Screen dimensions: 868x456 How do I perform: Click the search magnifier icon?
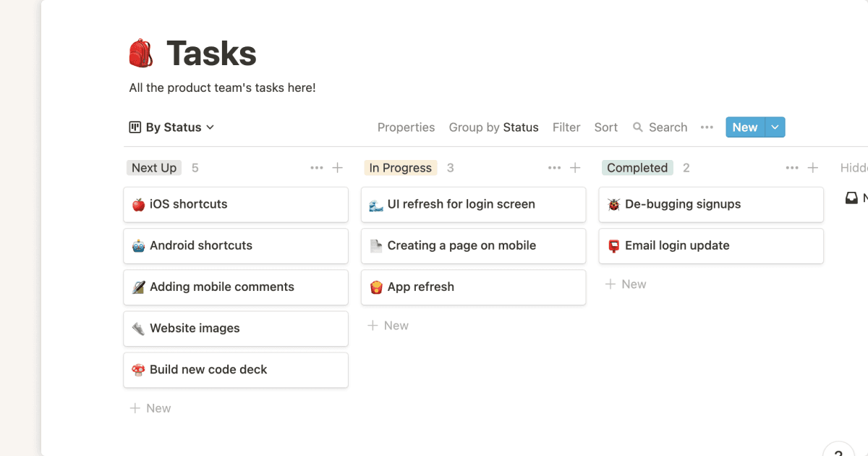point(638,127)
